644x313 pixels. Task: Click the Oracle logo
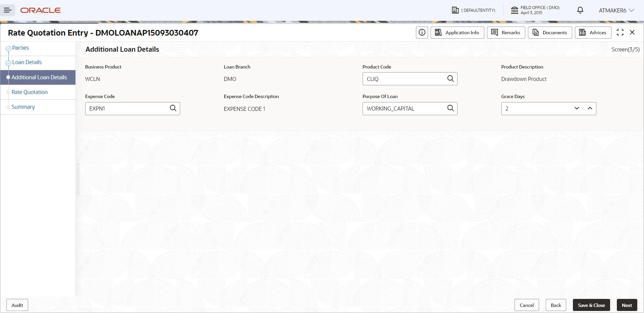pos(41,10)
